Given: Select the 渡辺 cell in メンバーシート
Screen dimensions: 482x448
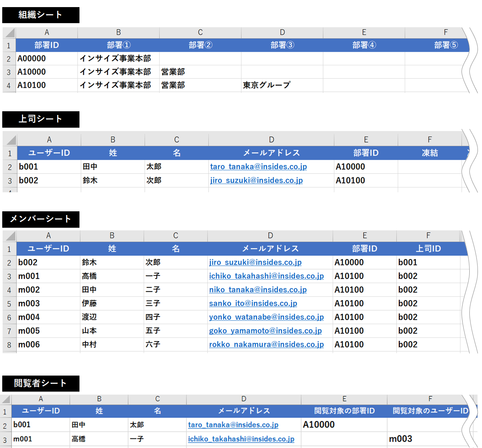Looking at the screenshot, I should pos(112,317).
